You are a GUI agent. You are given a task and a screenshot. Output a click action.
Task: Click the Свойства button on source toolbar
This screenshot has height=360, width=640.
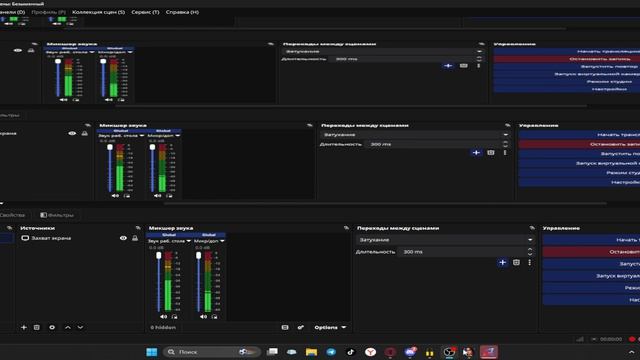(x=12, y=215)
